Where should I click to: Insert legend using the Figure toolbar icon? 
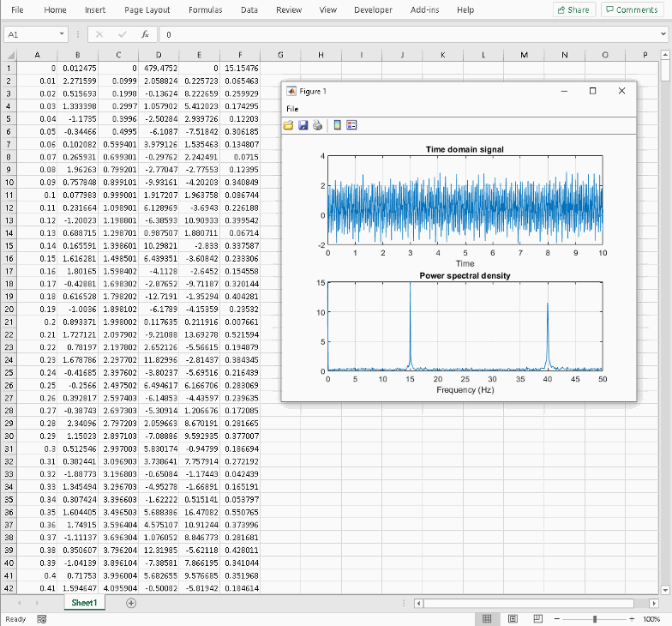[x=351, y=125]
